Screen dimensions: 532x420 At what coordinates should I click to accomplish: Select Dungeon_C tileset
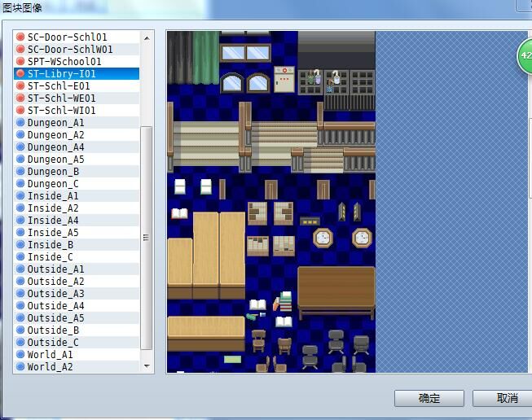(77, 183)
